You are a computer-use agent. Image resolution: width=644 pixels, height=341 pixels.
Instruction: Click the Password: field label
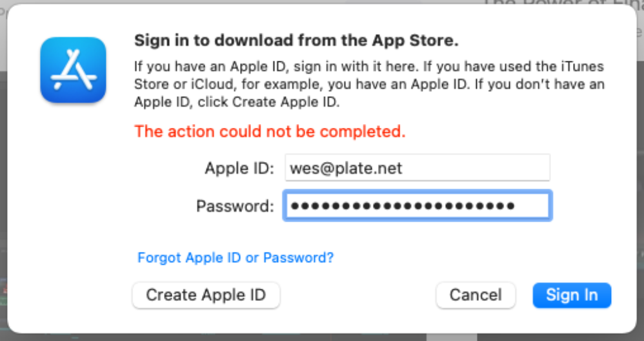coord(235,206)
